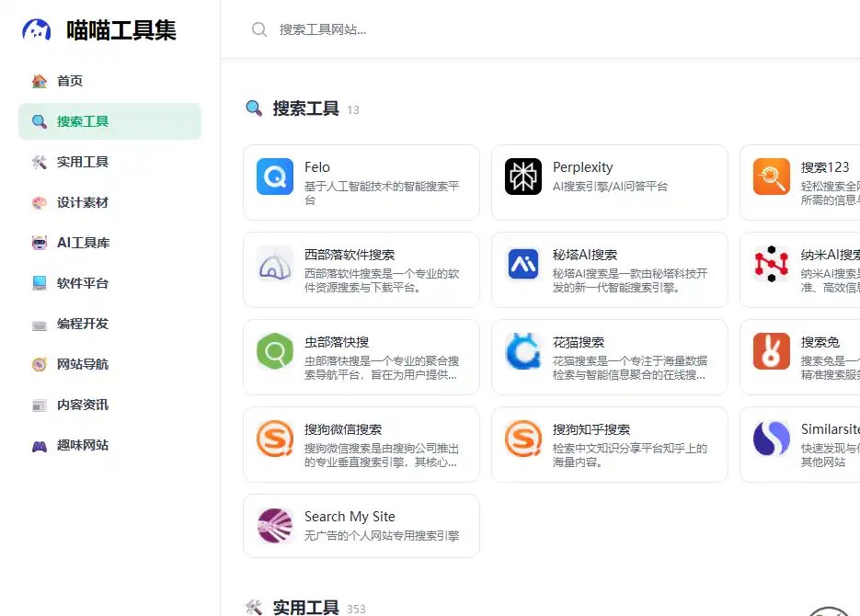Click description AI搜索引擎/AI问答平台

[610, 187]
